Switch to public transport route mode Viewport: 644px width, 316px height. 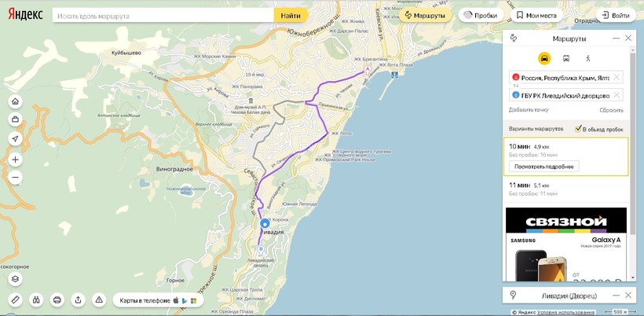coord(565,59)
